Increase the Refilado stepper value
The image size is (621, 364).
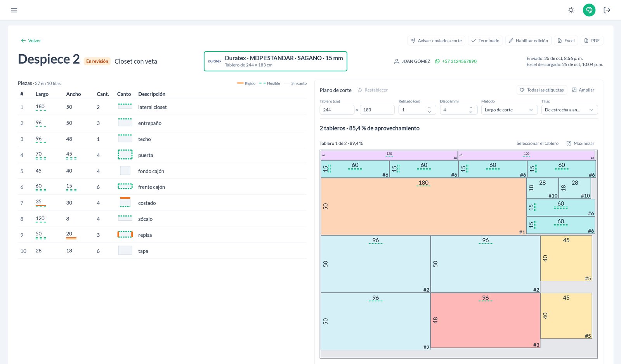[429, 107]
